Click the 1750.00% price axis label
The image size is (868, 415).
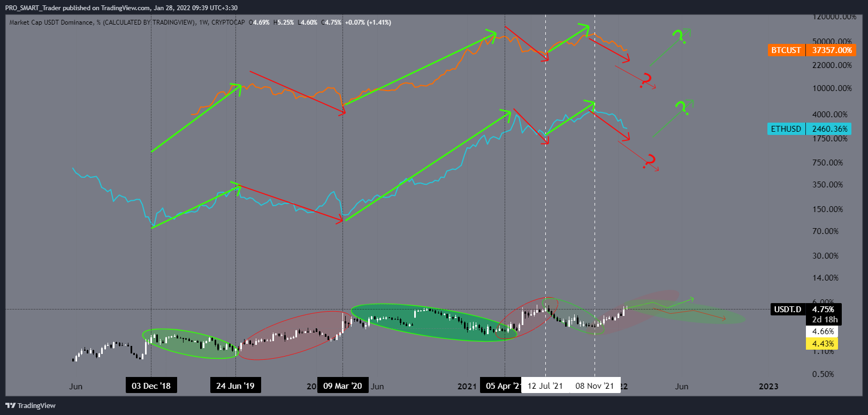(x=830, y=139)
